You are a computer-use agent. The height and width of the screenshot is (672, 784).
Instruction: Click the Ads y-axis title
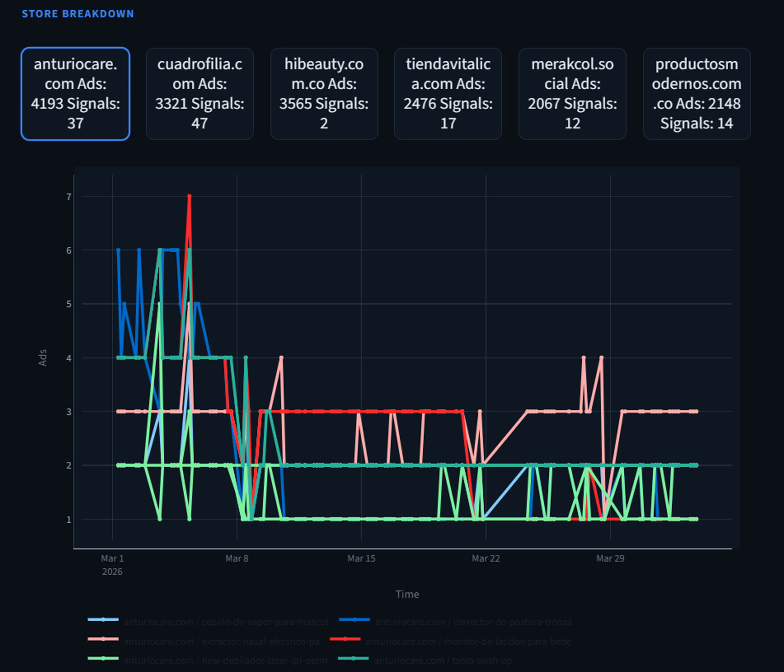pyautogui.click(x=43, y=358)
